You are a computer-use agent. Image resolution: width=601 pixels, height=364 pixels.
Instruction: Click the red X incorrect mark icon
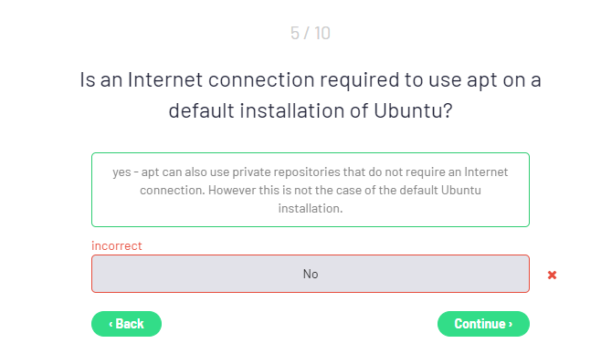pos(552,275)
